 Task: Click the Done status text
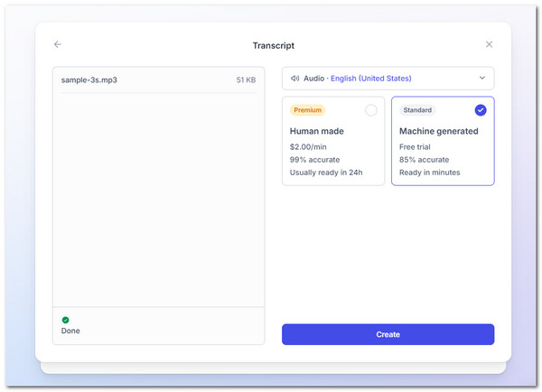[x=70, y=331]
